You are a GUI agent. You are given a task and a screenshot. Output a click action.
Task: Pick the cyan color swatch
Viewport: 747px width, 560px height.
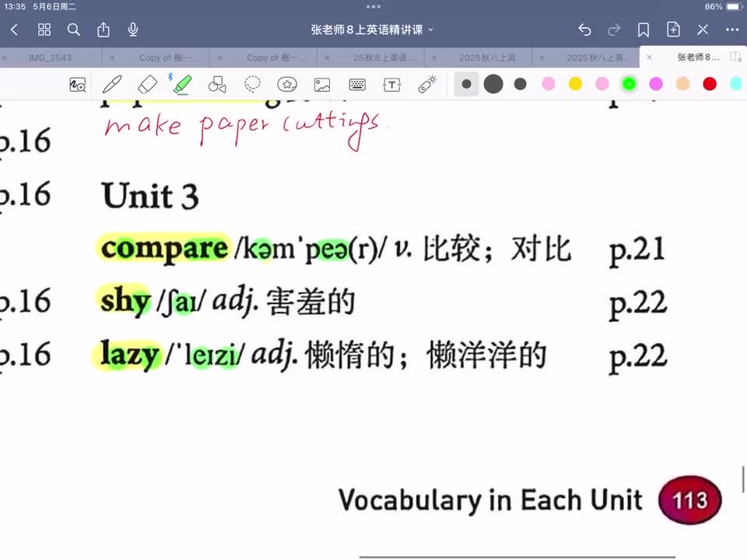point(736,84)
